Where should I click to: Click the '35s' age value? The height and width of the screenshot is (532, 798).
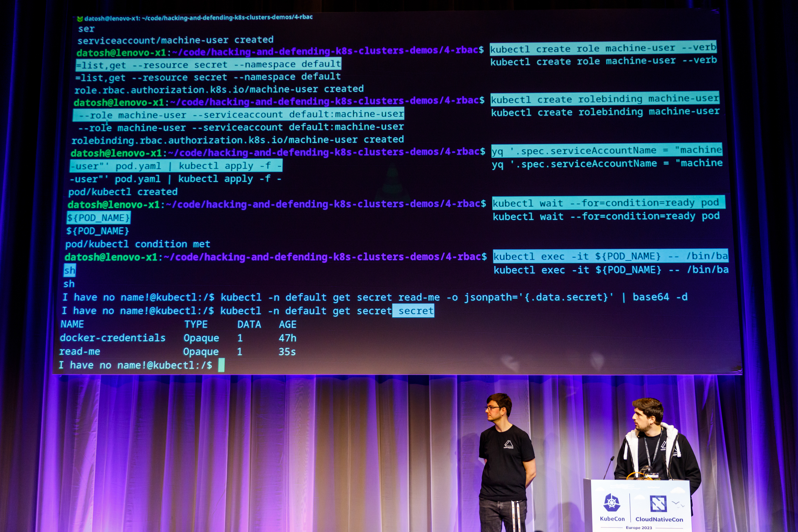pyautogui.click(x=287, y=352)
